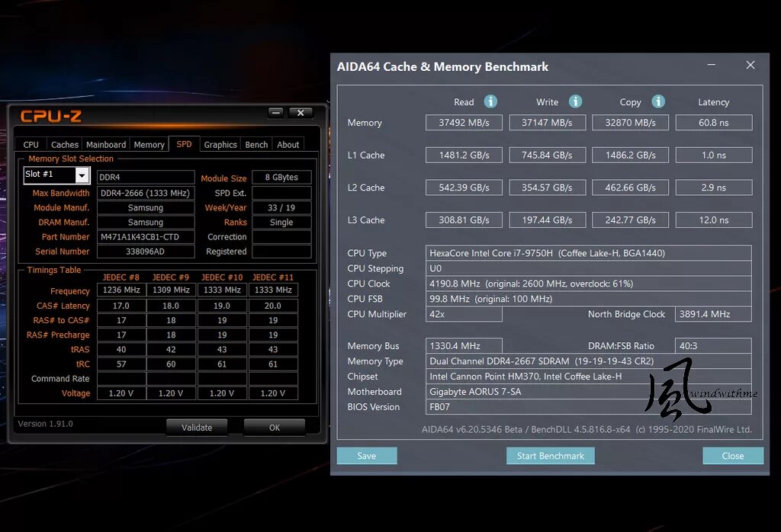Click the L2 Cache Latency value 2.9 ns
The height and width of the screenshot is (532, 781).
click(x=714, y=187)
